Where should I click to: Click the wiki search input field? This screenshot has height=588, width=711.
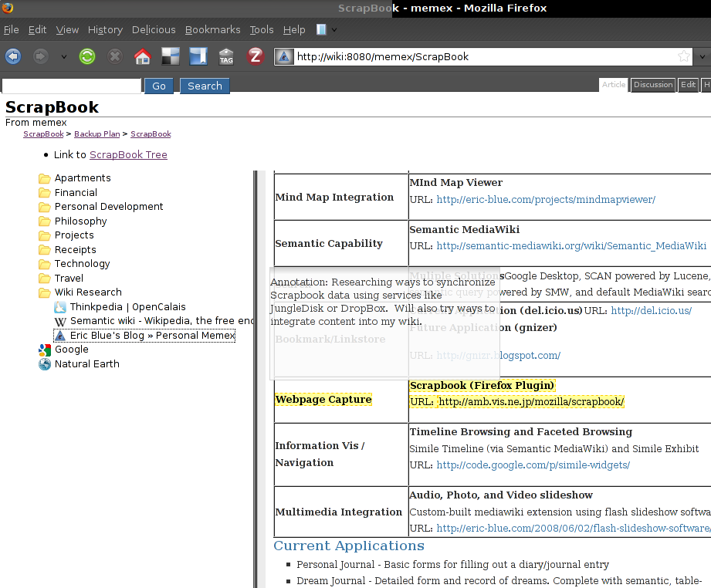(x=72, y=86)
